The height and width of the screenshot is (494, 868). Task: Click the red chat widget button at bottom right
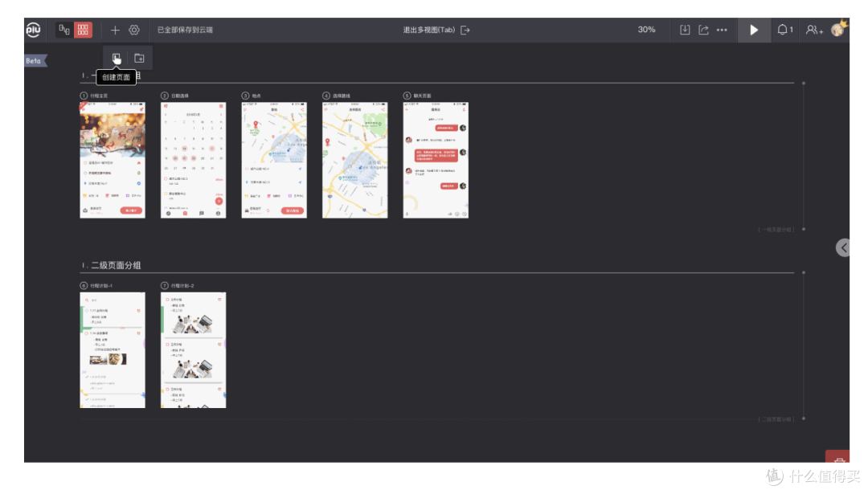tap(837, 457)
